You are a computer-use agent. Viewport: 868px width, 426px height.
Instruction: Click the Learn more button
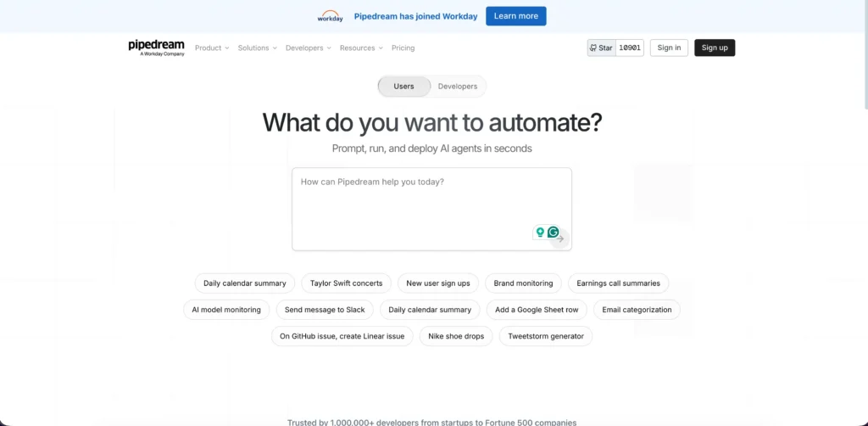click(515, 16)
